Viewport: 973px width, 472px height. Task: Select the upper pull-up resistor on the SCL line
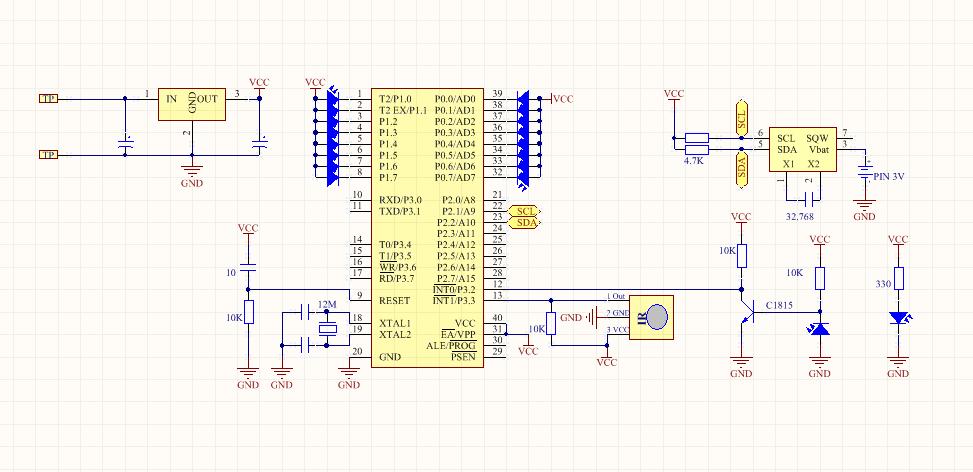[x=697, y=138]
